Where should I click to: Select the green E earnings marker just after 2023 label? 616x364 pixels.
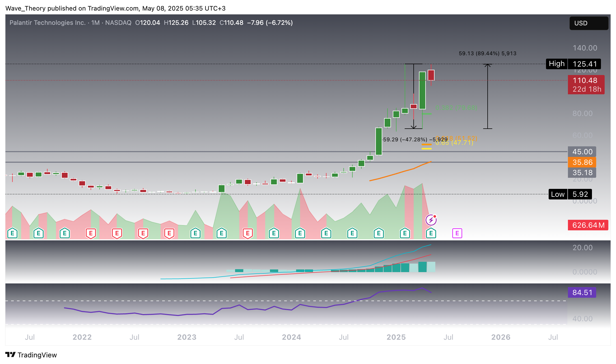195,233
